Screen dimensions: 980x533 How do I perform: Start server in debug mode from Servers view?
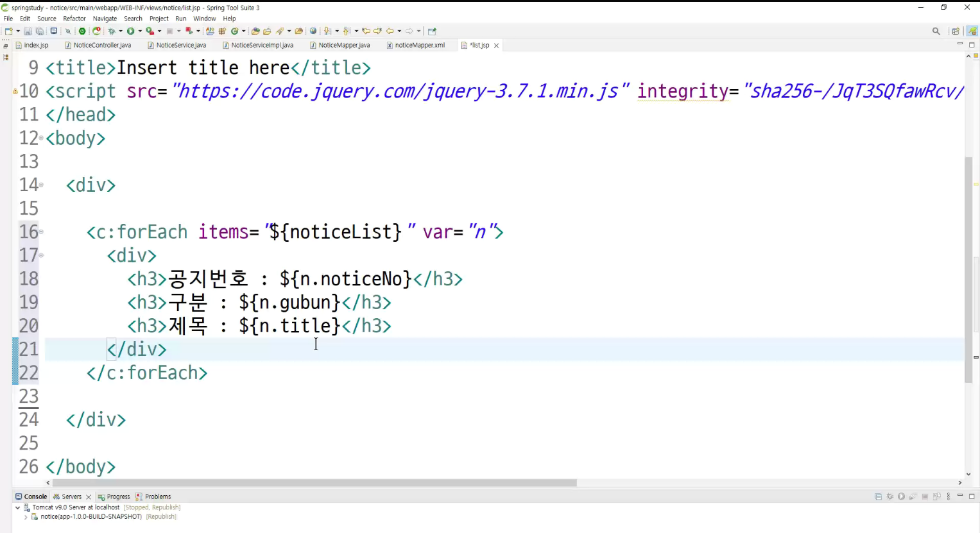pos(890,496)
